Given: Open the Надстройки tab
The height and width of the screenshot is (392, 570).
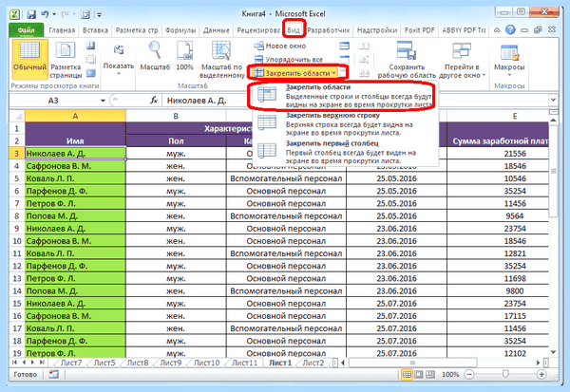Looking at the screenshot, I should pyautogui.click(x=377, y=30).
